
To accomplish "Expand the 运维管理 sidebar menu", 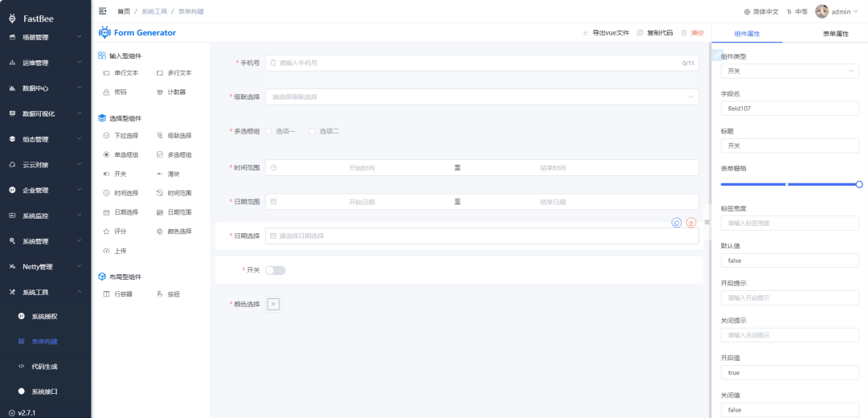I will pos(45,64).
